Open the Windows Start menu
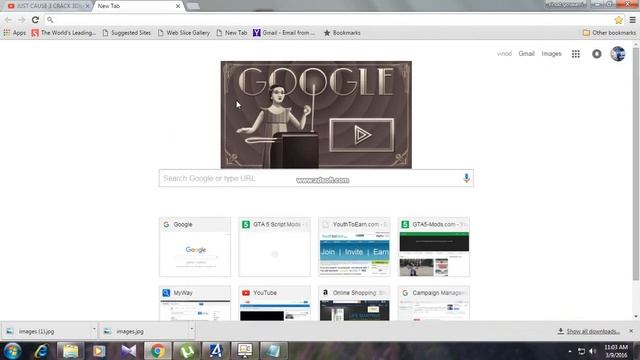 coord(12,351)
